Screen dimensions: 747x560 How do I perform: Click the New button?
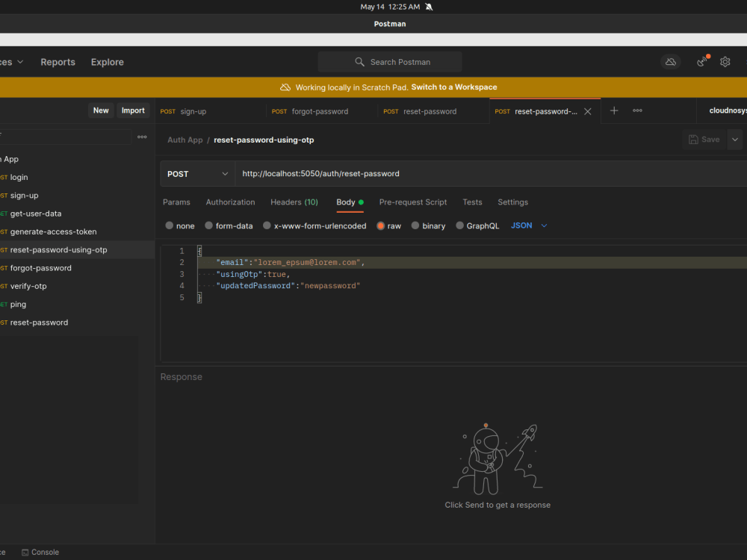point(101,111)
